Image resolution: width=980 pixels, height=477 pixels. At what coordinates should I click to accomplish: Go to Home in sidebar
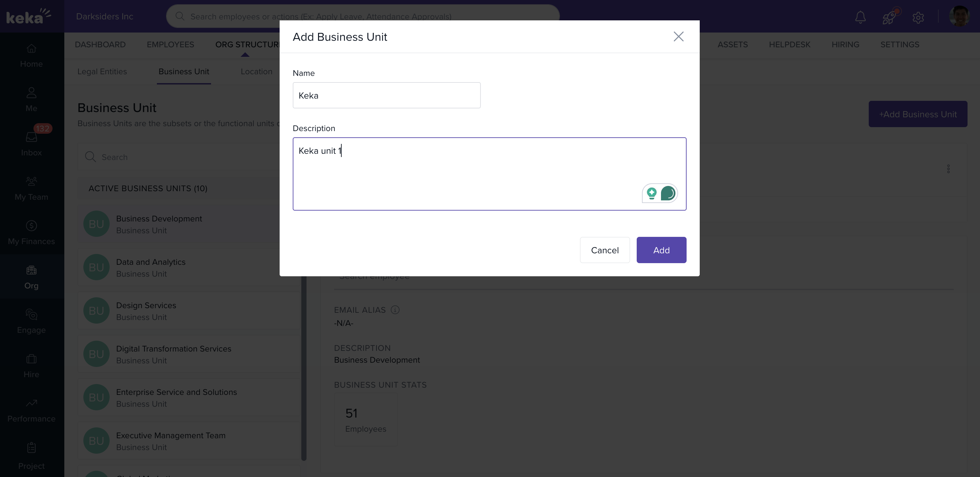(31, 56)
